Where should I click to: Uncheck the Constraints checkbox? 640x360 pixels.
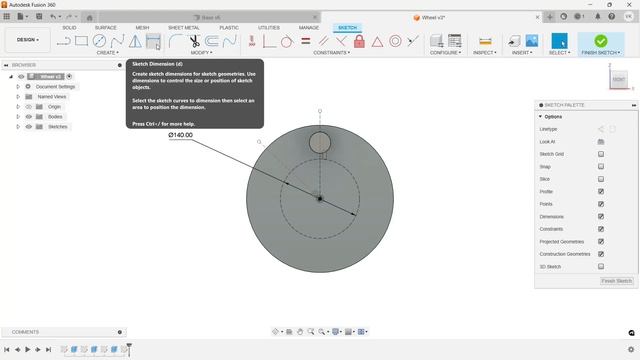click(601, 229)
